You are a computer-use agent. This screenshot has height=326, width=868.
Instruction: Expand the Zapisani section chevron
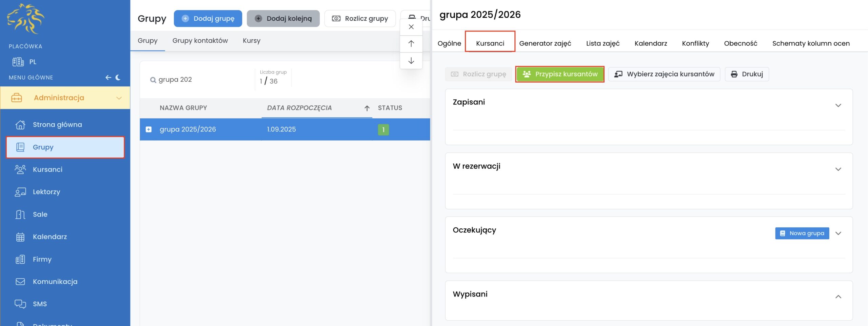(x=838, y=105)
